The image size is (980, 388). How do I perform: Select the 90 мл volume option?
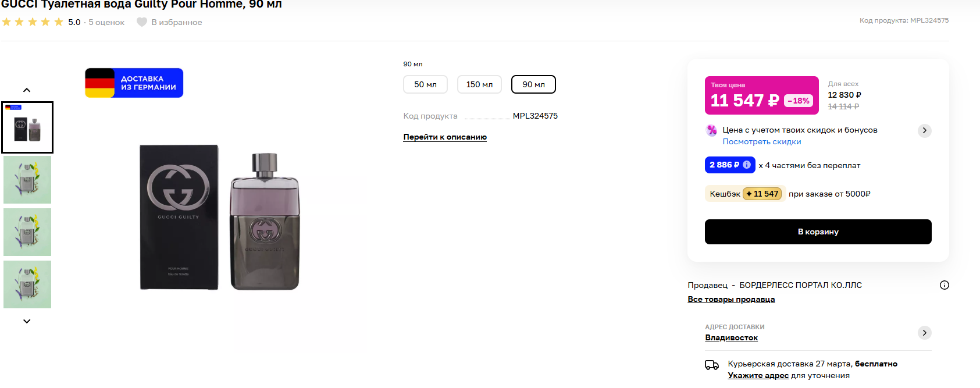(x=533, y=84)
